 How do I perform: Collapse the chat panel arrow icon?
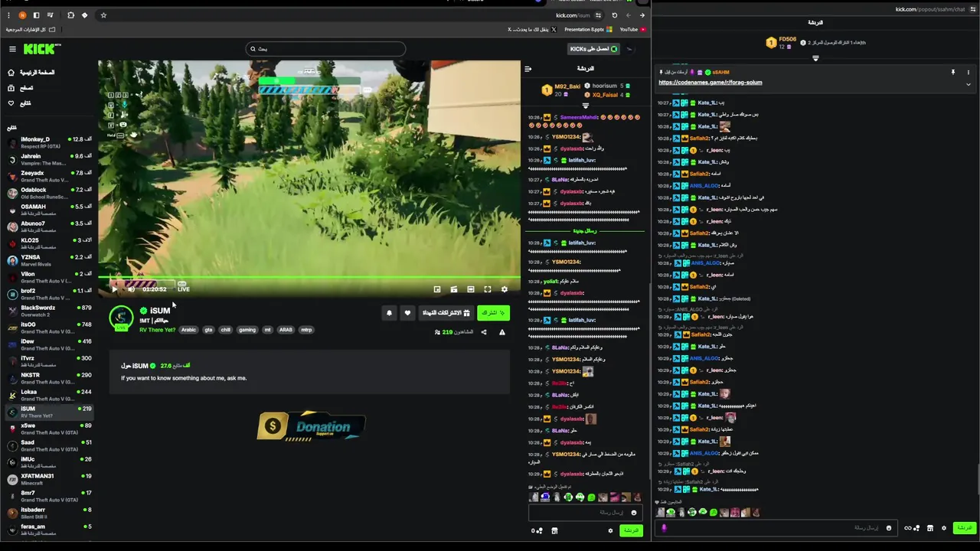point(528,69)
